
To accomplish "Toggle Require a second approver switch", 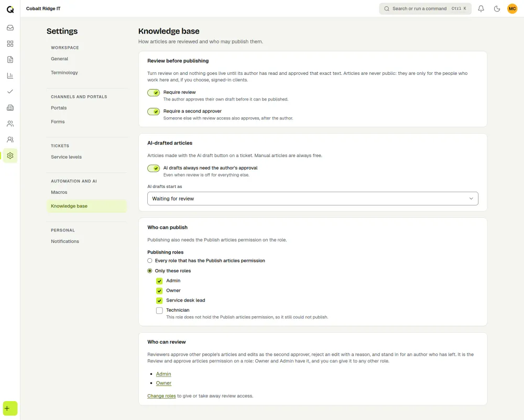I will pos(154,112).
